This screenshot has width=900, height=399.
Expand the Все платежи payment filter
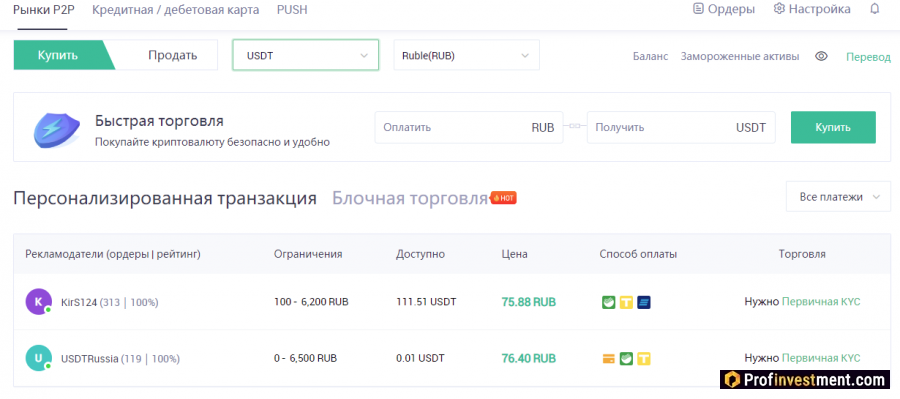pyautogui.click(x=839, y=197)
